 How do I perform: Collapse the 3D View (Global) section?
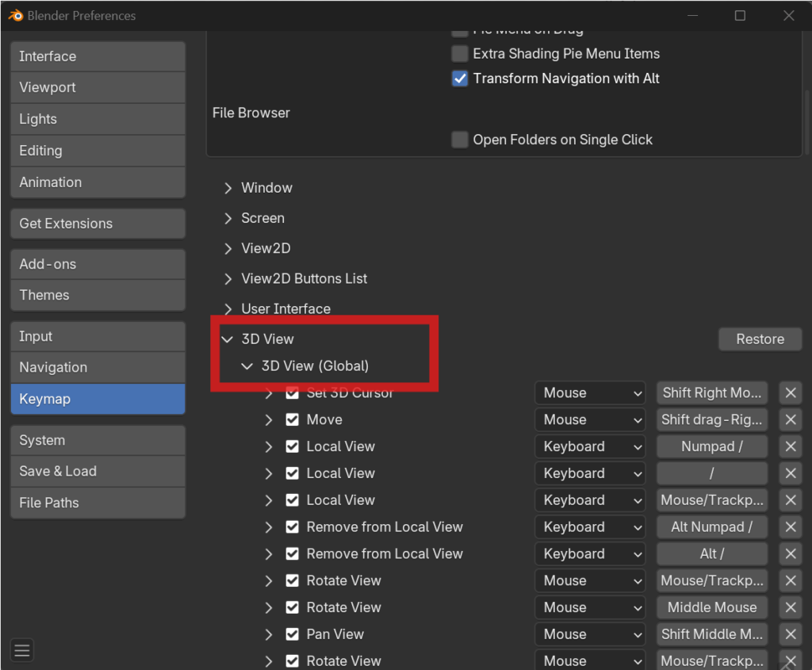pyautogui.click(x=248, y=366)
